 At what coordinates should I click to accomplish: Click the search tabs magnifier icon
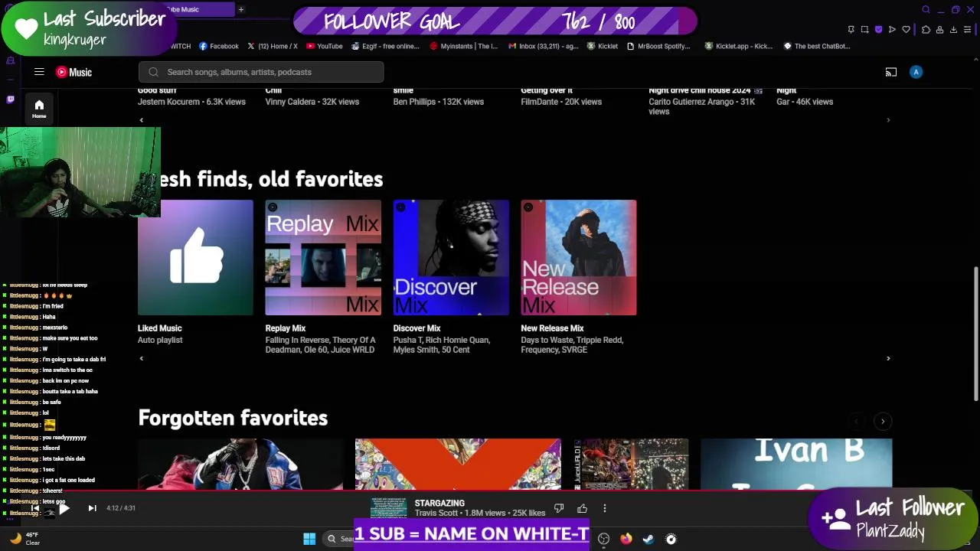click(x=926, y=10)
